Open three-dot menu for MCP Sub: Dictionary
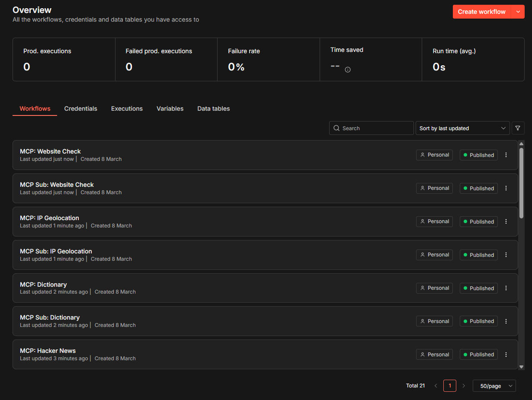 [506, 321]
